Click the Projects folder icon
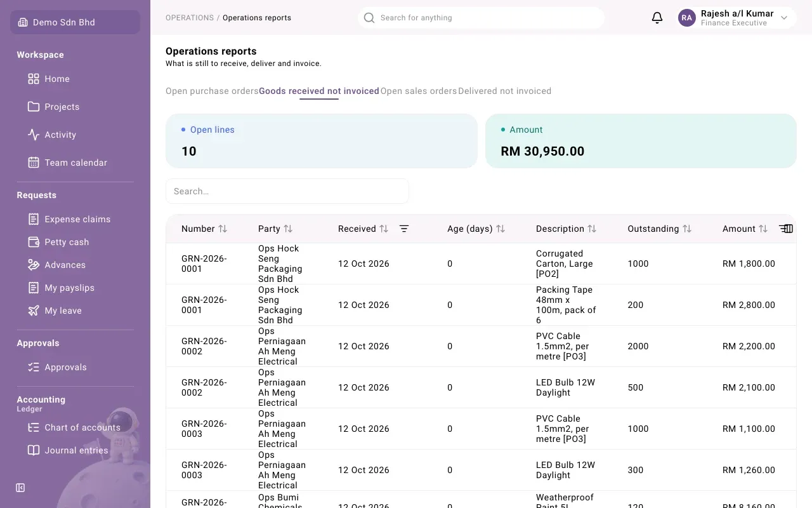The image size is (812, 508). tap(34, 107)
